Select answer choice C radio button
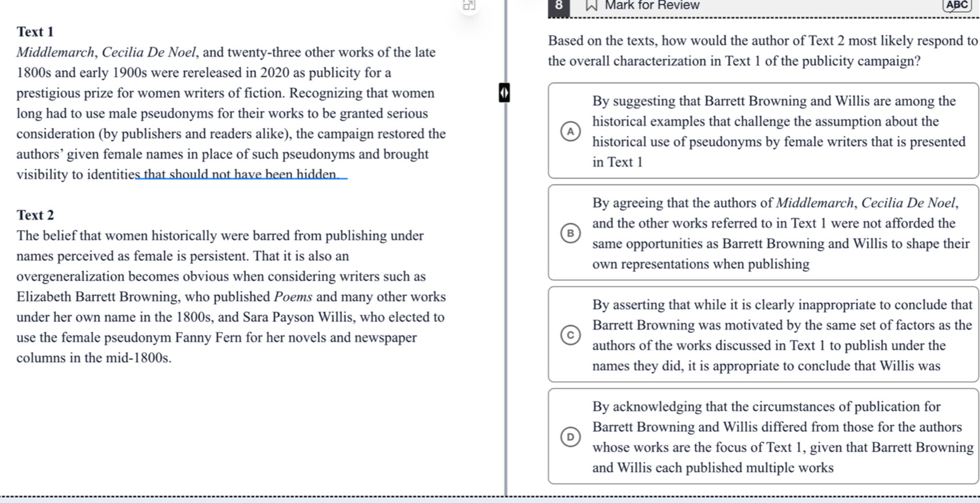980x503 pixels. click(x=571, y=335)
